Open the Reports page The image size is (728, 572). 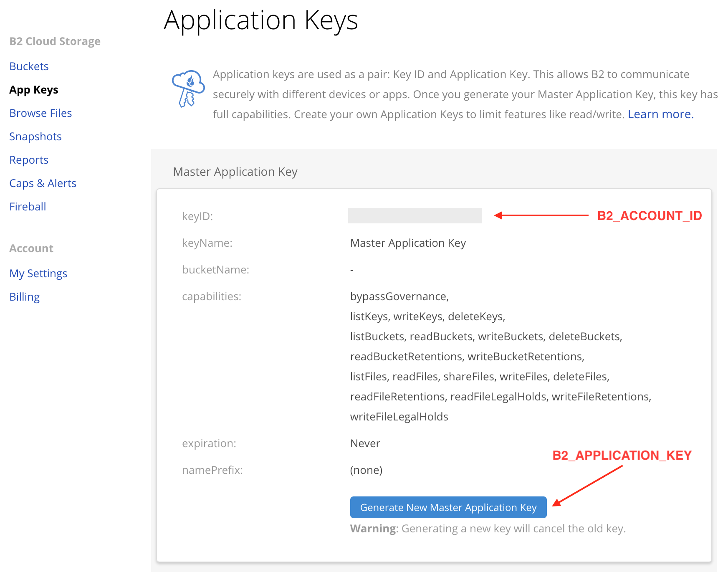pos(29,160)
